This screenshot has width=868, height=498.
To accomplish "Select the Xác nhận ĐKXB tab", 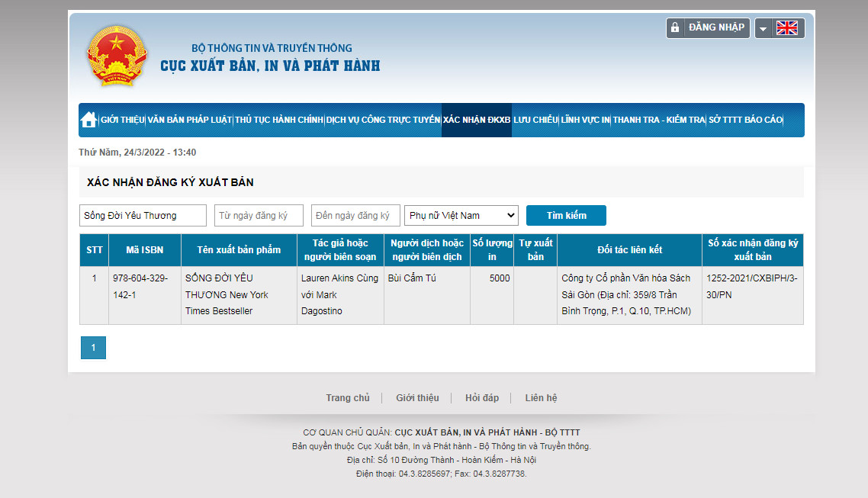I will click(x=477, y=120).
